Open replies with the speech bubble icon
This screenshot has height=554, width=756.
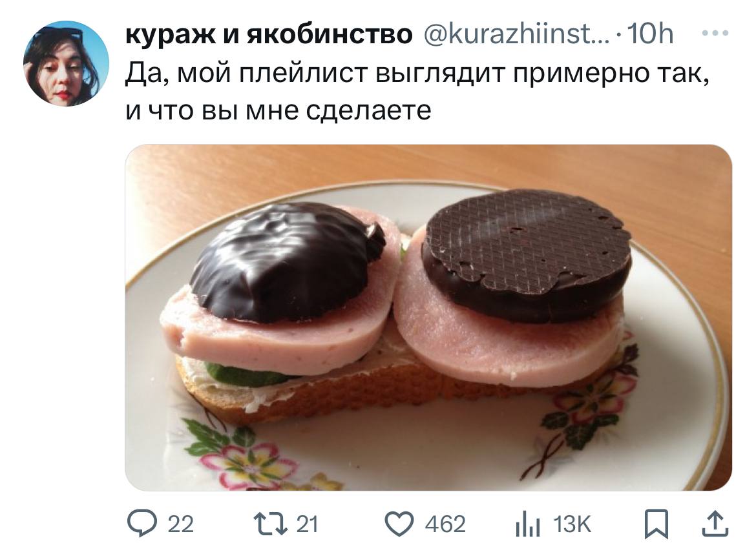[142, 524]
